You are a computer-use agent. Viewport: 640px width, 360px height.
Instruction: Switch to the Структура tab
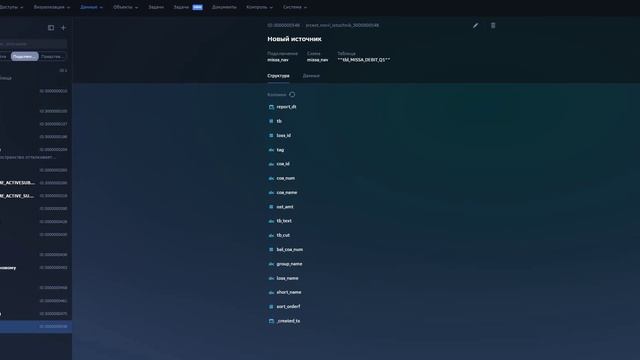(x=278, y=76)
